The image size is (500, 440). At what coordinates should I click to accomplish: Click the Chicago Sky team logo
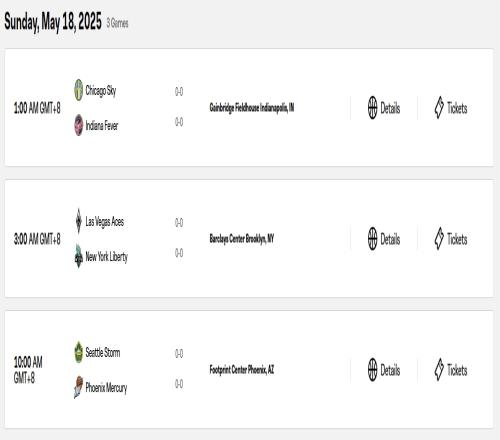click(78, 90)
